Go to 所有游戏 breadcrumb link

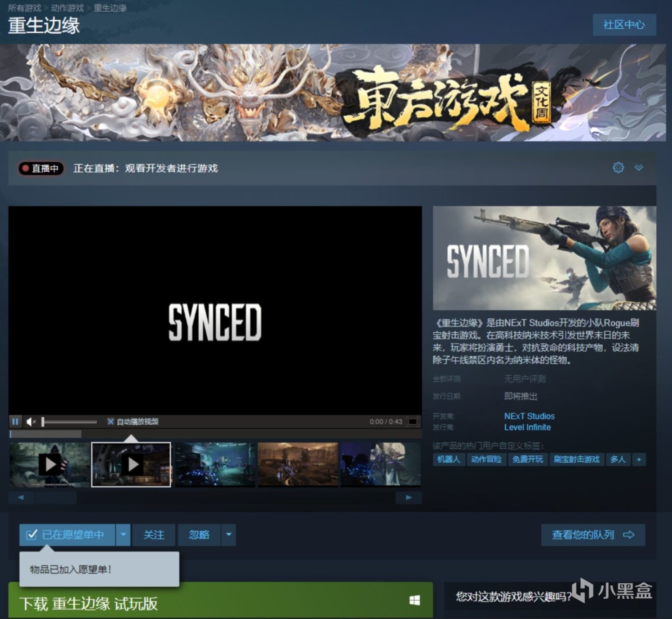(x=24, y=8)
